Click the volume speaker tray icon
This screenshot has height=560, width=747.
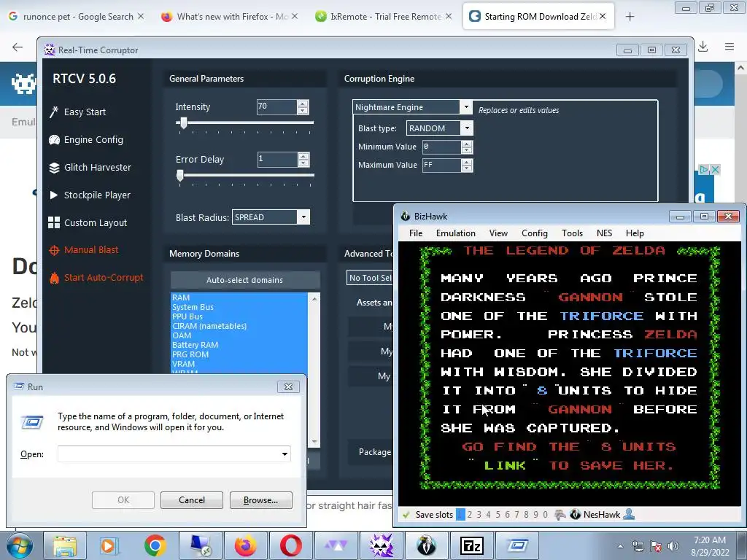point(673,546)
